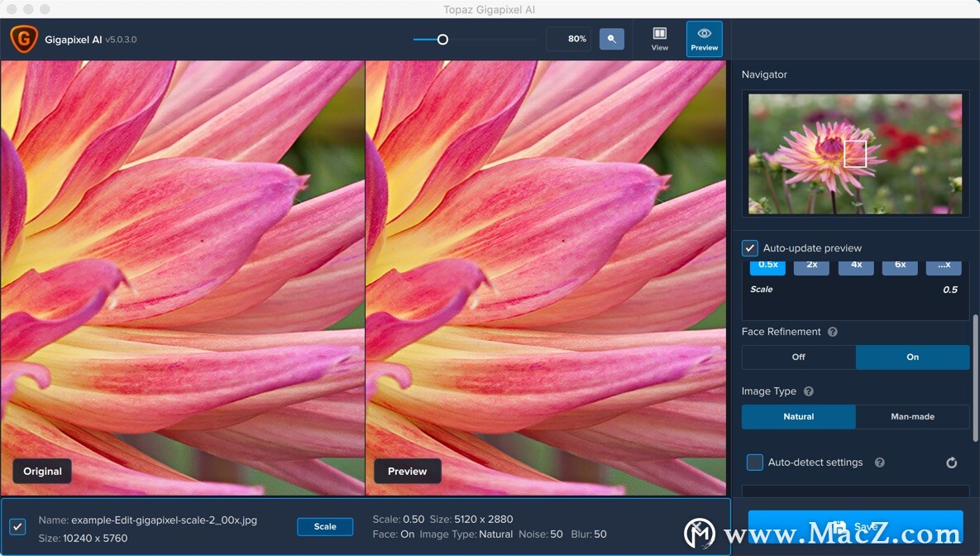Select the 4x scale preset
980x556 pixels.
(855, 266)
